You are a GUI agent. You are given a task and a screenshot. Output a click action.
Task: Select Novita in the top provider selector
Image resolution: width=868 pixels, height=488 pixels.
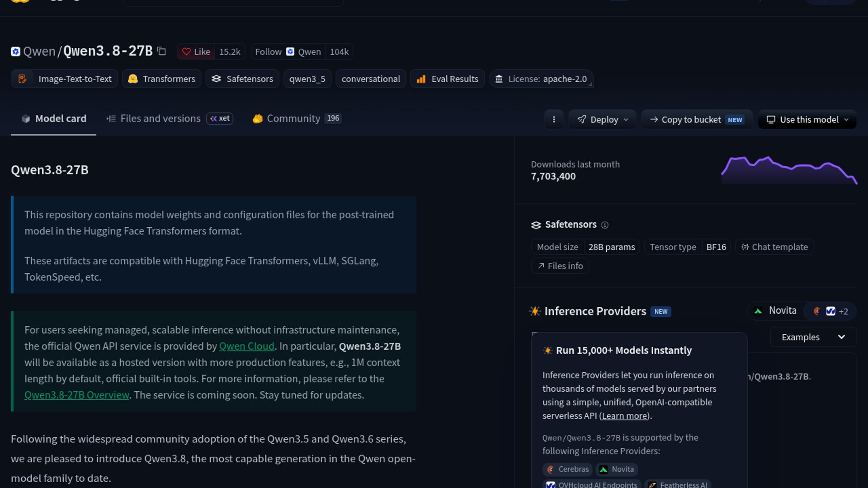pos(775,311)
